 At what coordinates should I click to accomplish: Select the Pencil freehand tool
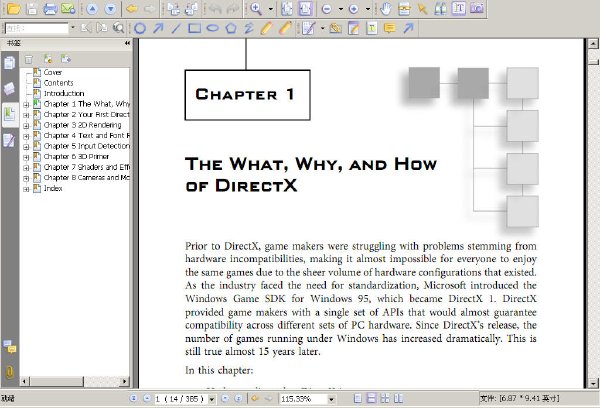click(267, 28)
